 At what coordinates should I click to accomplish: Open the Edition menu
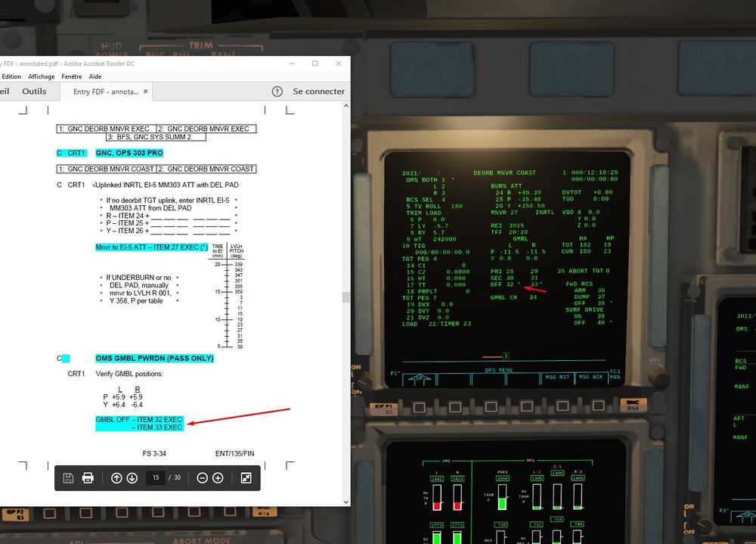(x=11, y=76)
